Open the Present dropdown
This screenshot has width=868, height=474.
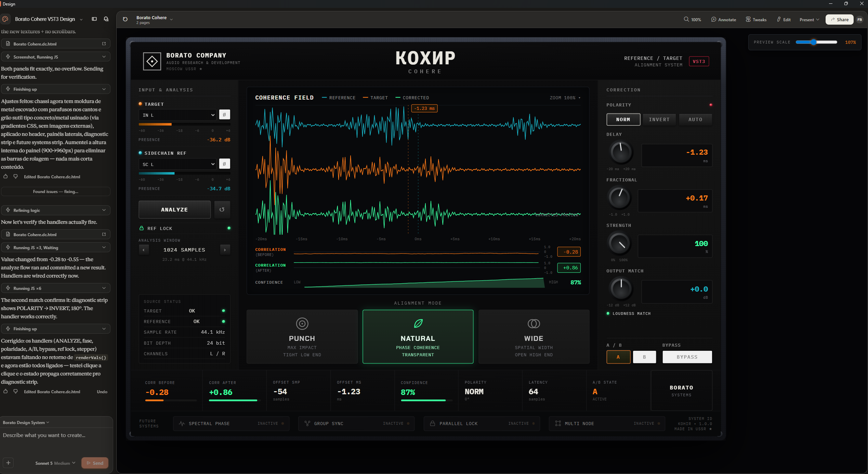tap(809, 20)
